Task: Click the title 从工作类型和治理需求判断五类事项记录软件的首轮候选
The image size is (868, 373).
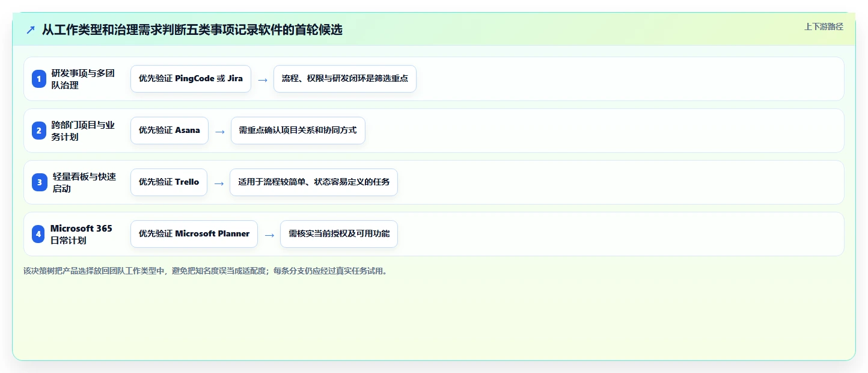Action: pos(192,30)
